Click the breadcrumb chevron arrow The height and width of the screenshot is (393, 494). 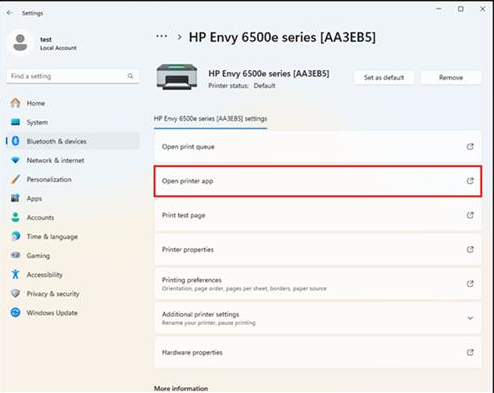click(x=179, y=37)
